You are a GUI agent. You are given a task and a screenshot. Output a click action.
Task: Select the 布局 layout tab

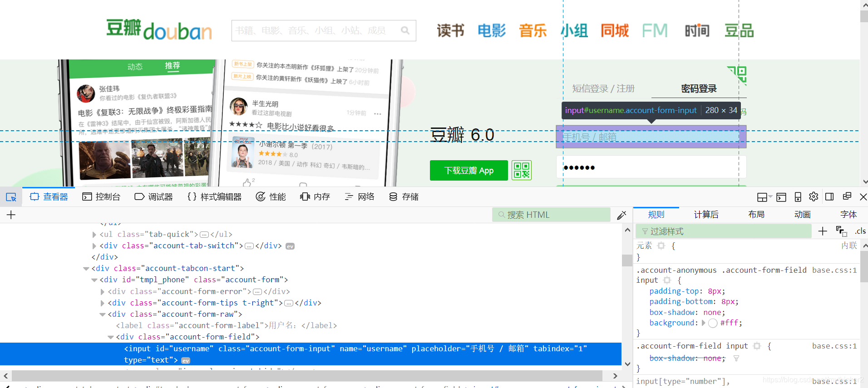pos(756,215)
